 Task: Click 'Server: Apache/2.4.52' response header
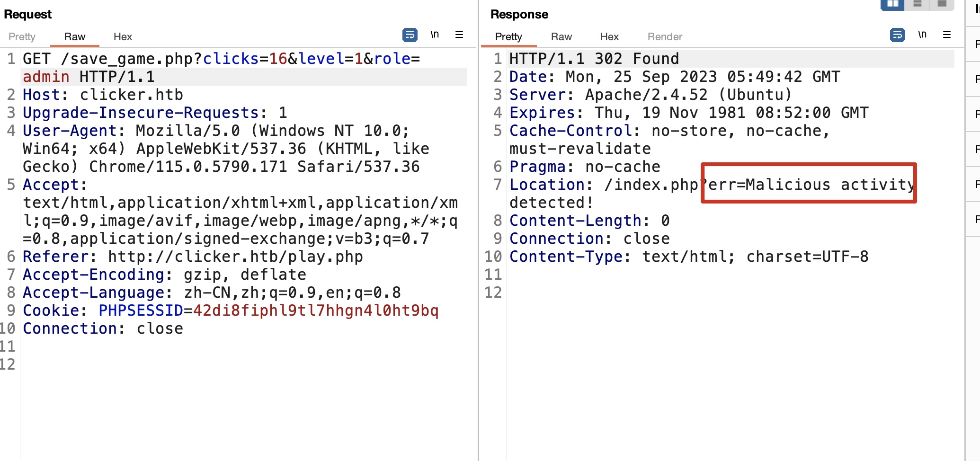pos(650,95)
